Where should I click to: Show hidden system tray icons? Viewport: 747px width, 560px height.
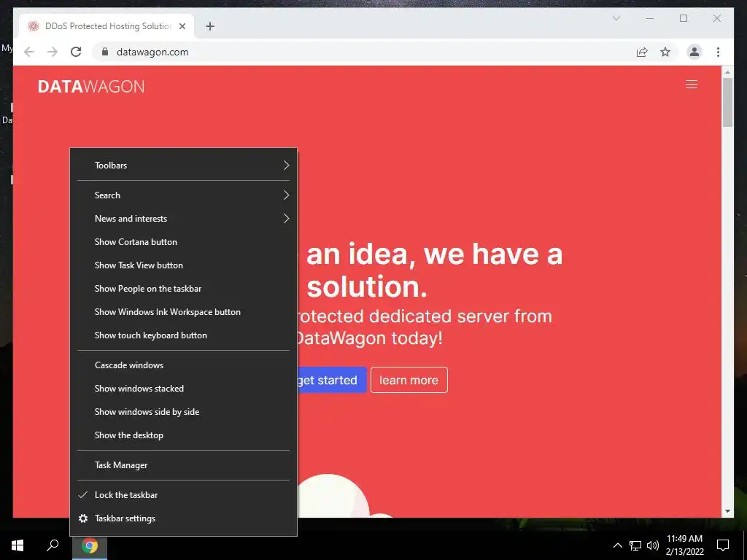(x=617, y=545)
